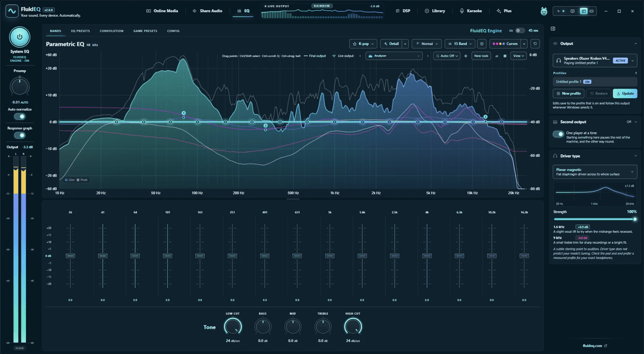Open the Analyzer dropdown
The width and height of the screenshot is (644, 354).
[394, 56]
